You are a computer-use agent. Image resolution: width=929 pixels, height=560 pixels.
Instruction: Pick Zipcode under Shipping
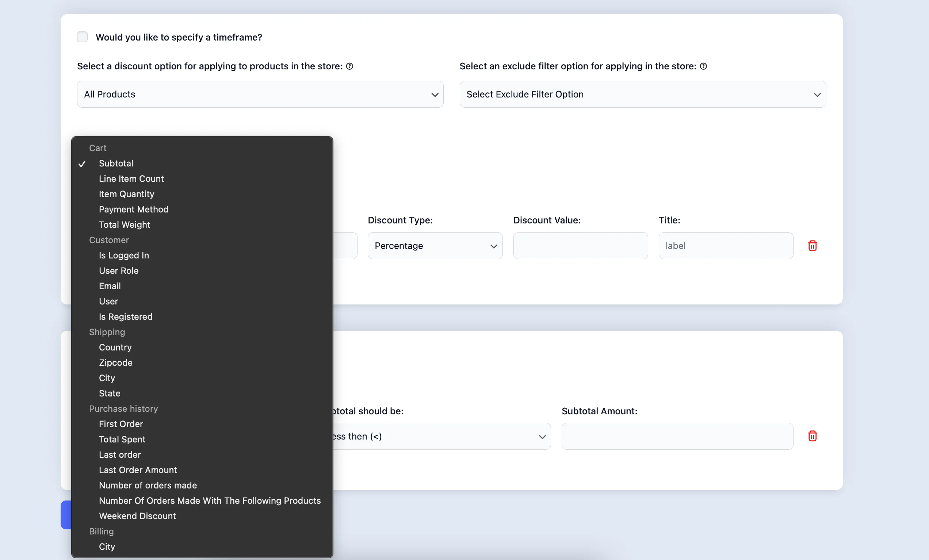tap(115, 363)
